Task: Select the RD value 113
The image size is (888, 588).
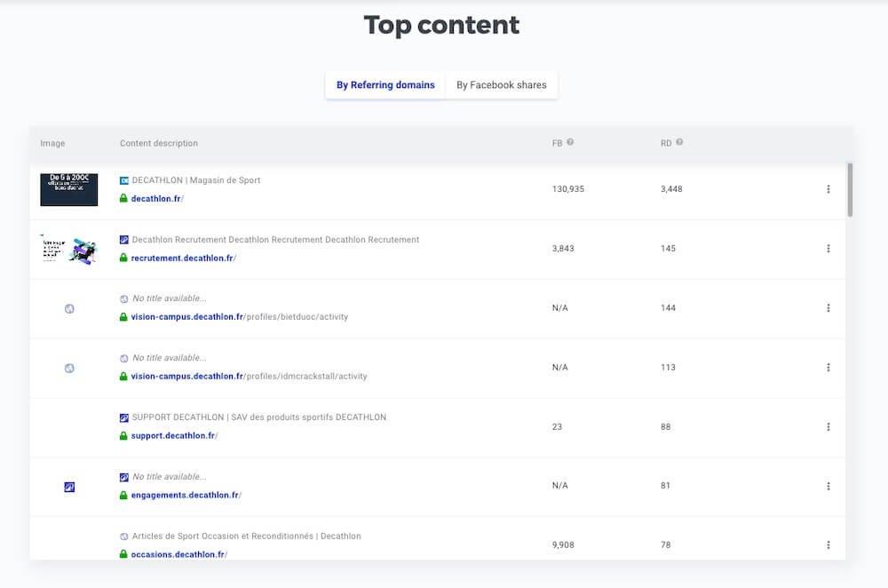Action: coord(668,368)
